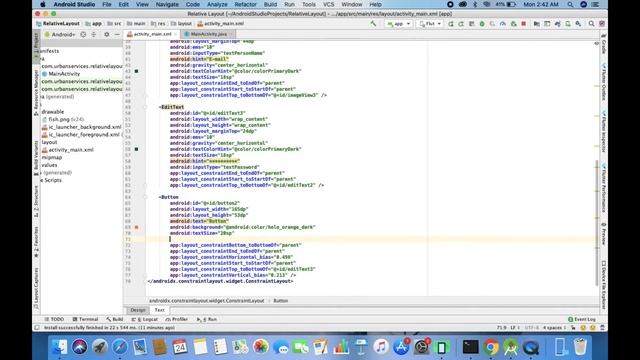Viewport: 640px width, 360px height.
Task: Select MainActivity in the project tree
Action: pos(61,74)
